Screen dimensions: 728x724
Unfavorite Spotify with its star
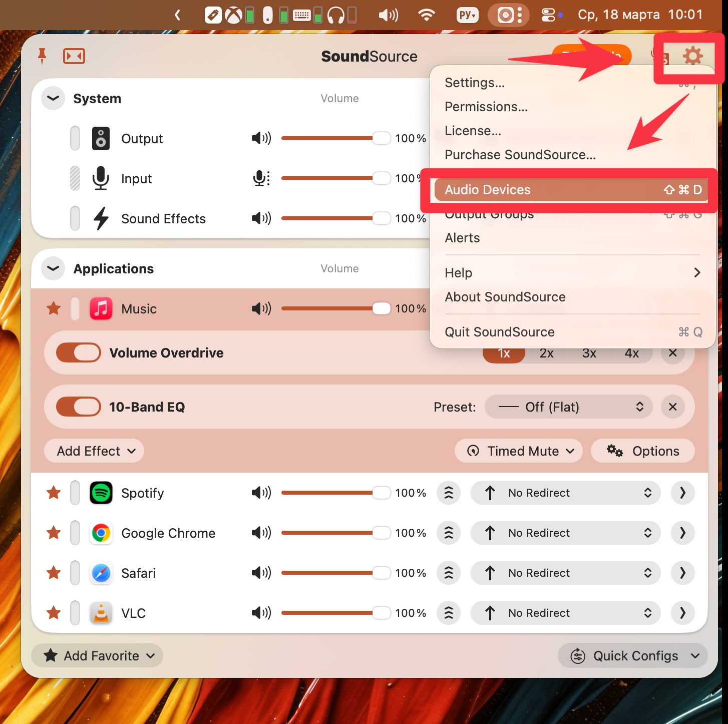(54, 493)
